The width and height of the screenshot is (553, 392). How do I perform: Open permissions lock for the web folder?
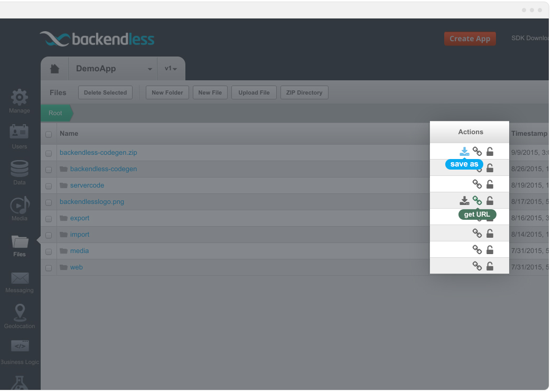click(x=490, y=266)
